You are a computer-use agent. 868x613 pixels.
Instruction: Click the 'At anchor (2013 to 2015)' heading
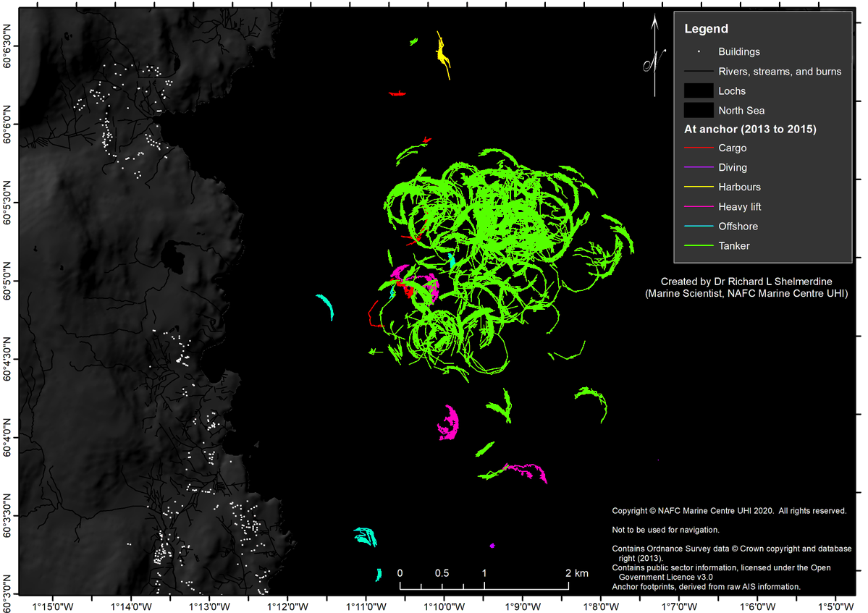point(750,130)
